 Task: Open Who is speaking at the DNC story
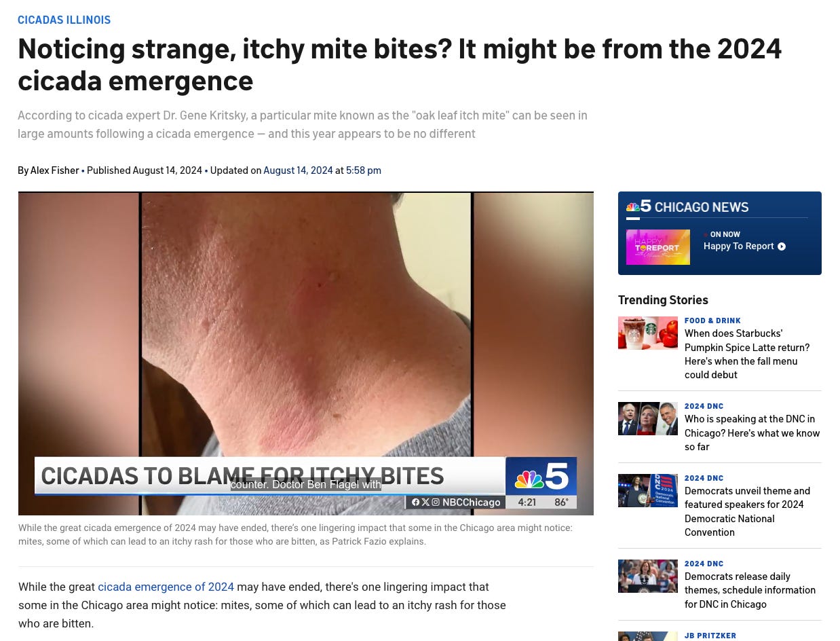pyautogui.click(x=752, y=433)
